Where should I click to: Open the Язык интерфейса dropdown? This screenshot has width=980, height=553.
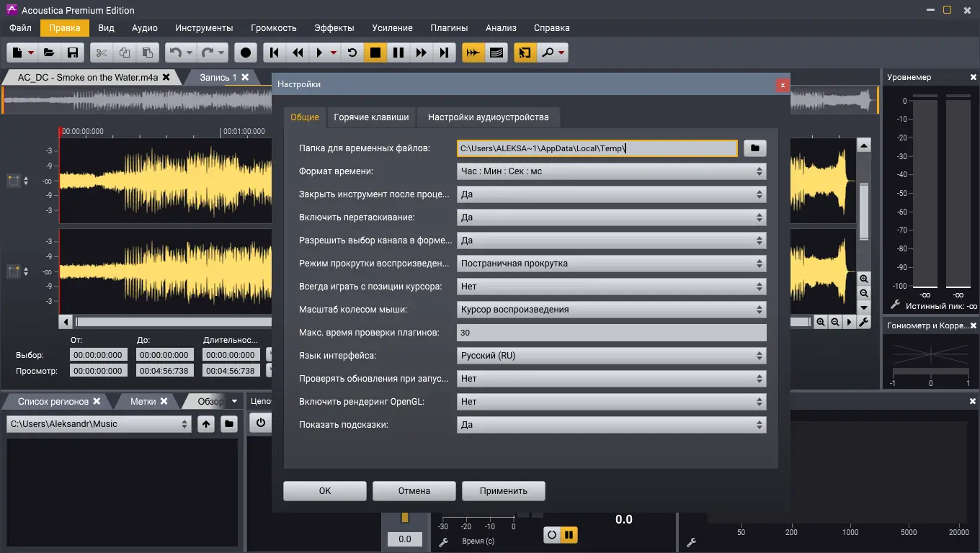(x=611, y=356)
